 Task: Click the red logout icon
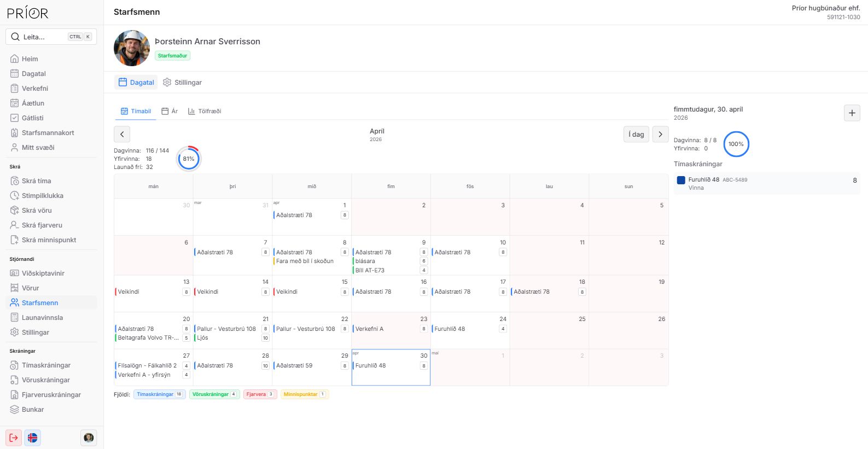pos(14,438)
